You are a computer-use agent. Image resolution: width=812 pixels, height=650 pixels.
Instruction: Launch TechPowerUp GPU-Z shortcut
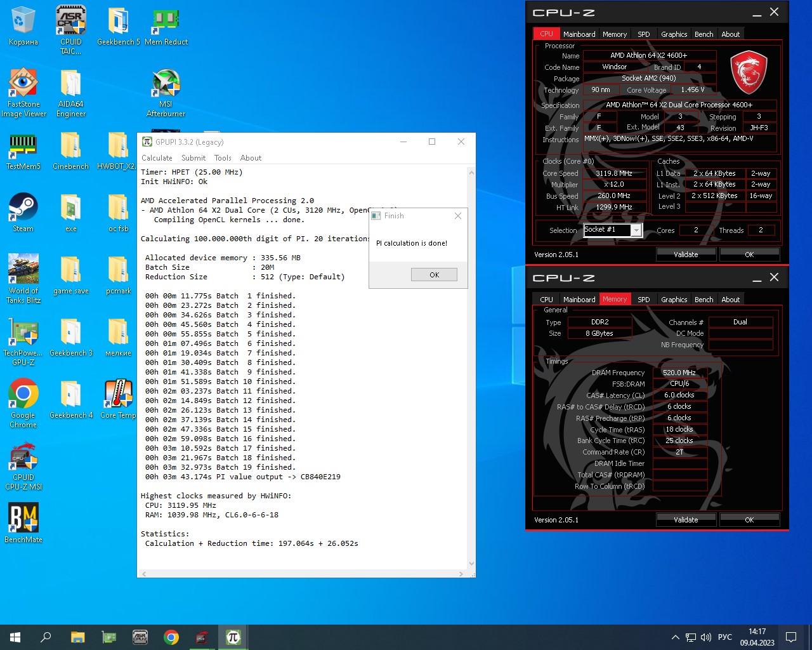click(23, 342)
